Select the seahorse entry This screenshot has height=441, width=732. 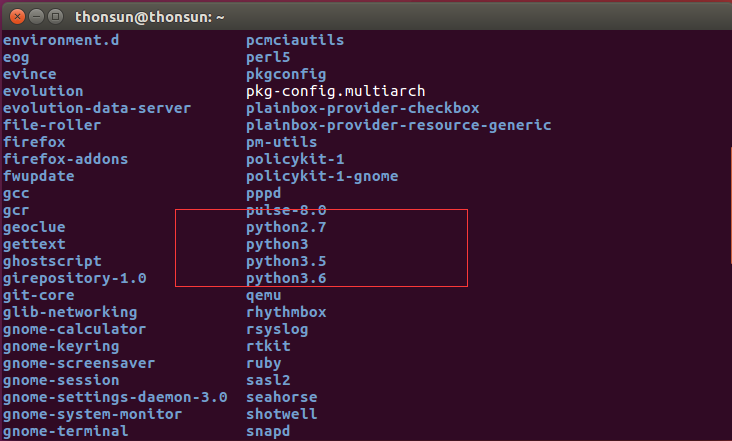point(282,398)
